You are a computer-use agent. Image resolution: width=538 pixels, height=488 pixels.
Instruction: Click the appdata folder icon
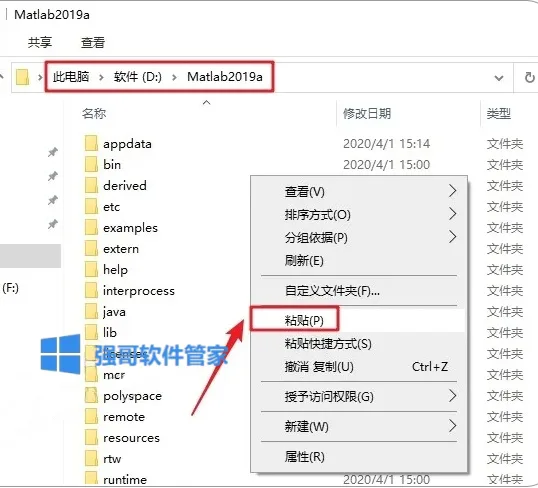pyautogui.click(x=91, y=143)
